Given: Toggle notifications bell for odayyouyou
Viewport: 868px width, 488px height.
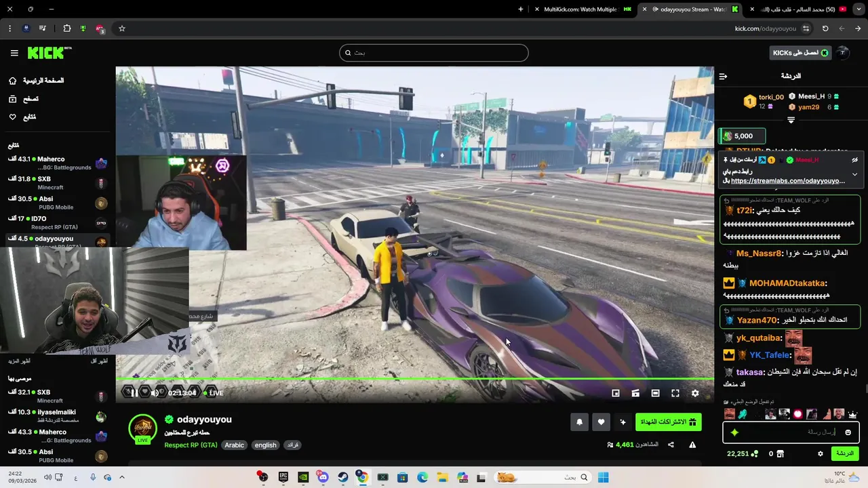Looking at the screenshot, I should coord(579,422).
